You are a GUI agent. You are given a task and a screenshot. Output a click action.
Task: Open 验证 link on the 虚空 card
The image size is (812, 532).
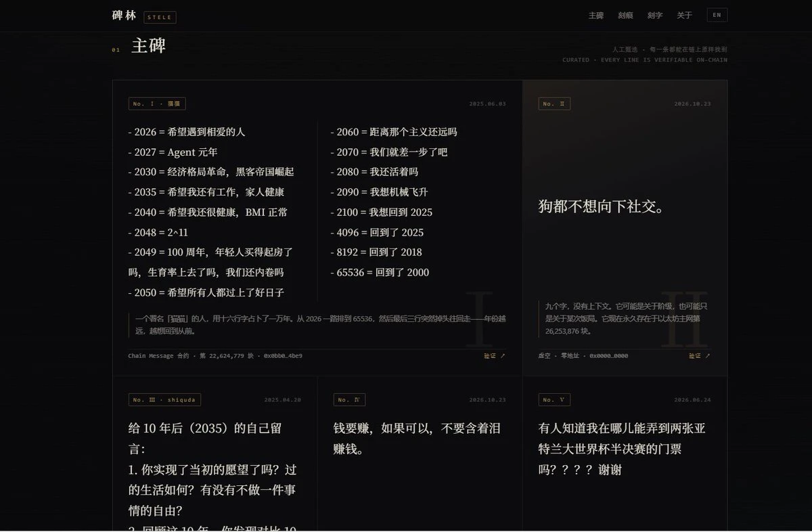tap(700, 355)
